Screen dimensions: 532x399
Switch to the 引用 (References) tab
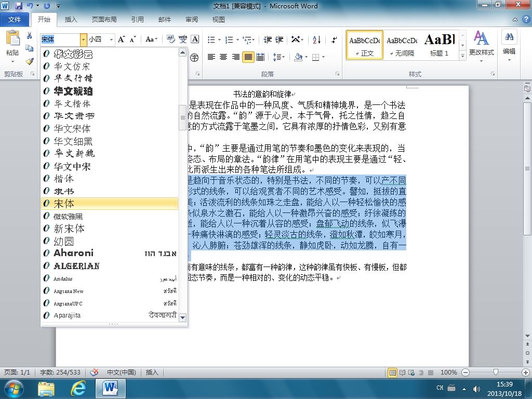tap(137, 20)
